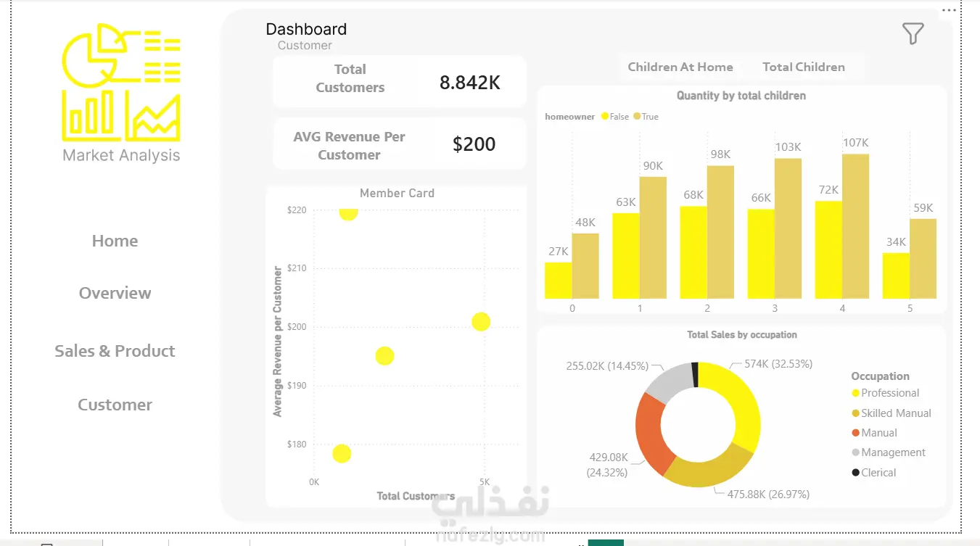Click the 34K bar for 5 children
The width and height of the screenshot is (980, 546).
(896, 276)
